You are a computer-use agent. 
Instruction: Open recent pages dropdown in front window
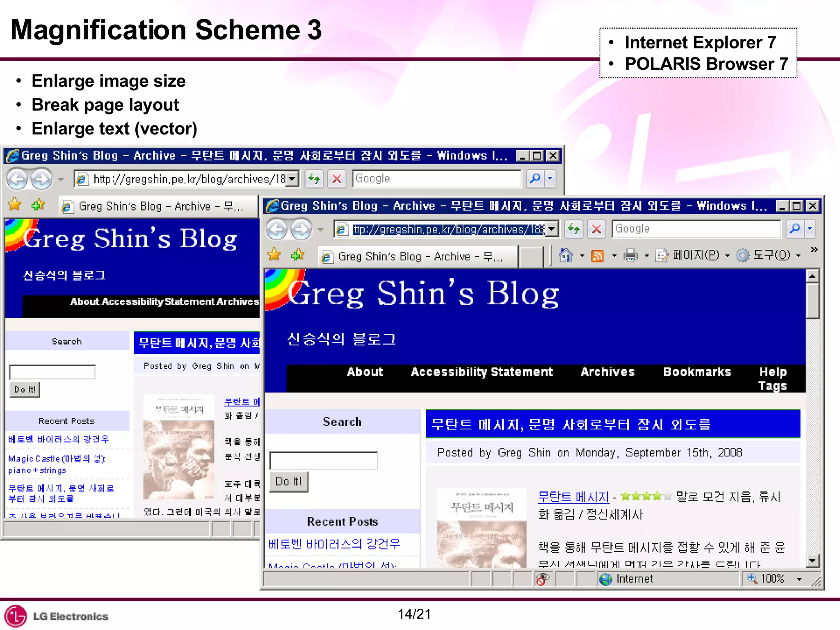point(320,230)
